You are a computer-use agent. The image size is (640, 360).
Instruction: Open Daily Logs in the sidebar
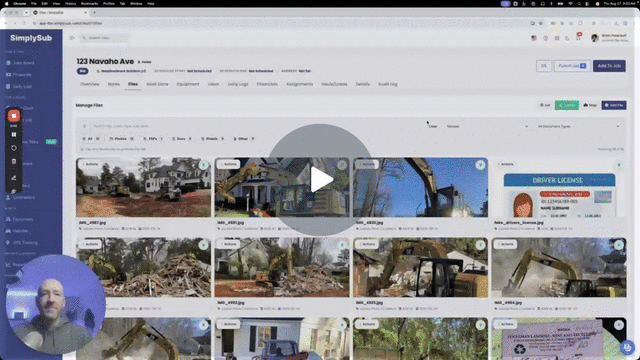(x=19, y=87)
